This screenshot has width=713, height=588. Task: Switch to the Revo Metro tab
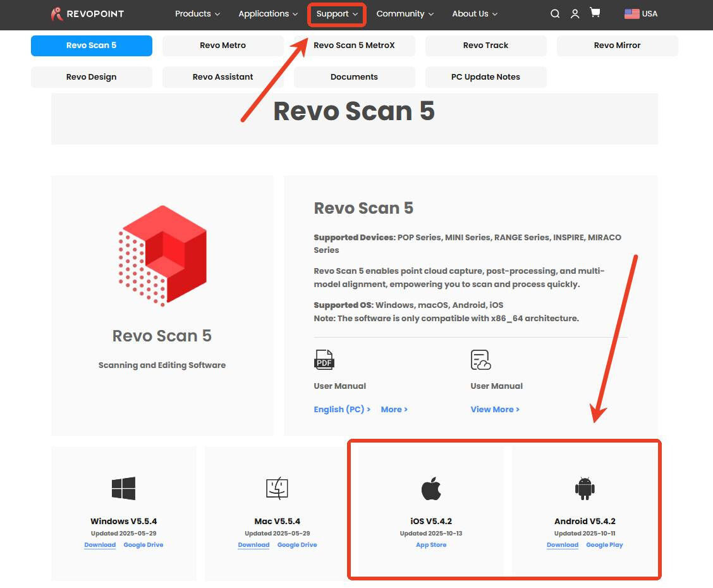point(222,46)
